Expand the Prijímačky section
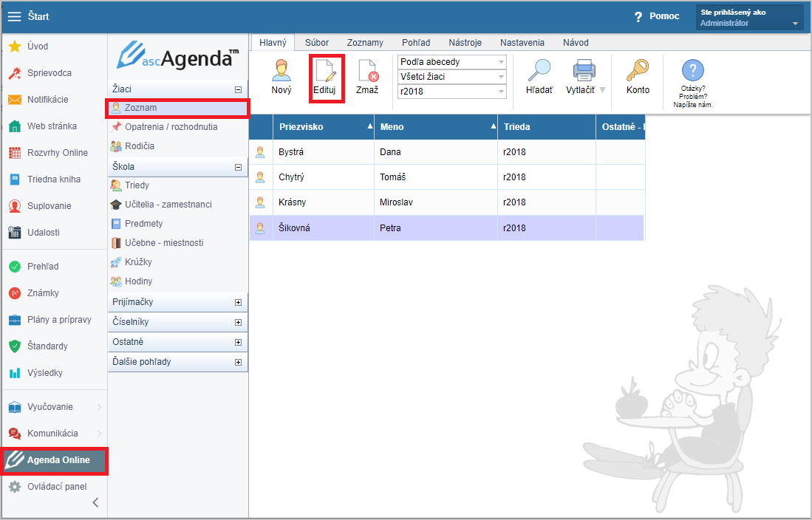Screen dimensions: 812x520 [x=238, y=302]
